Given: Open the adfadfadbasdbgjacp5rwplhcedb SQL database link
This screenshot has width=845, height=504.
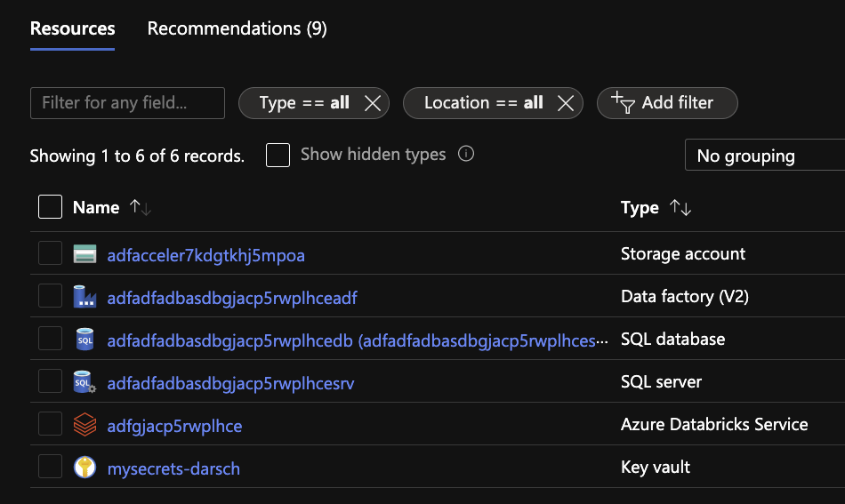Looking at the screenshot, I should (x=358, y=340).
